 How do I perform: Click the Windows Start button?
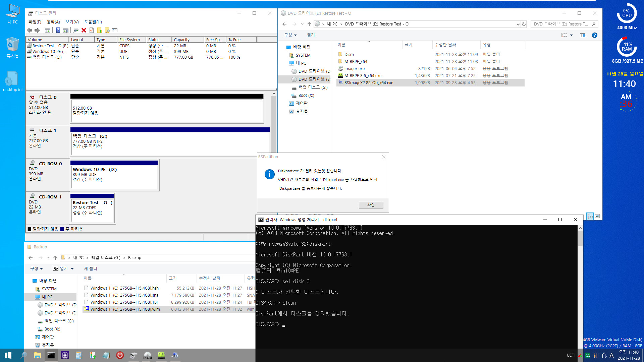tap(8, 355)
